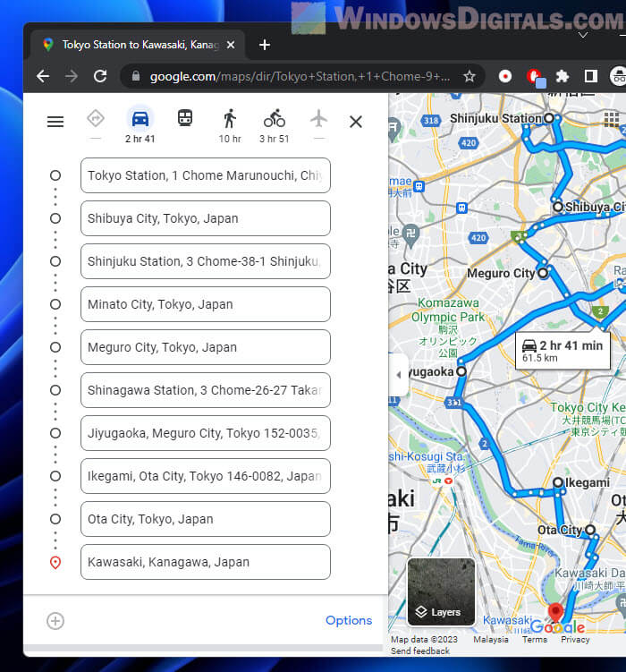The height and width of the screenshot is (672, 626).
Task: Click waypoint circle beside Shinjuku Station
Action: tap(55, 261)
